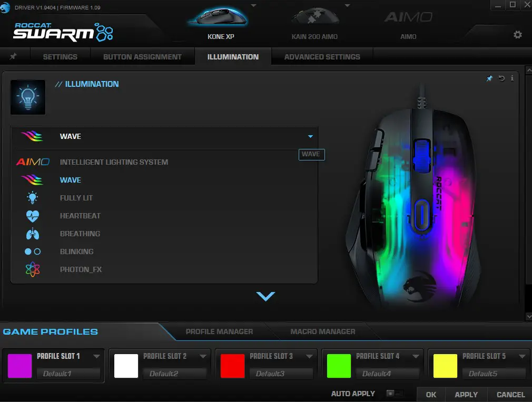Screen dimensions: 532x402
Task: Click the Roccat Swarm logo
Action: 63,32
